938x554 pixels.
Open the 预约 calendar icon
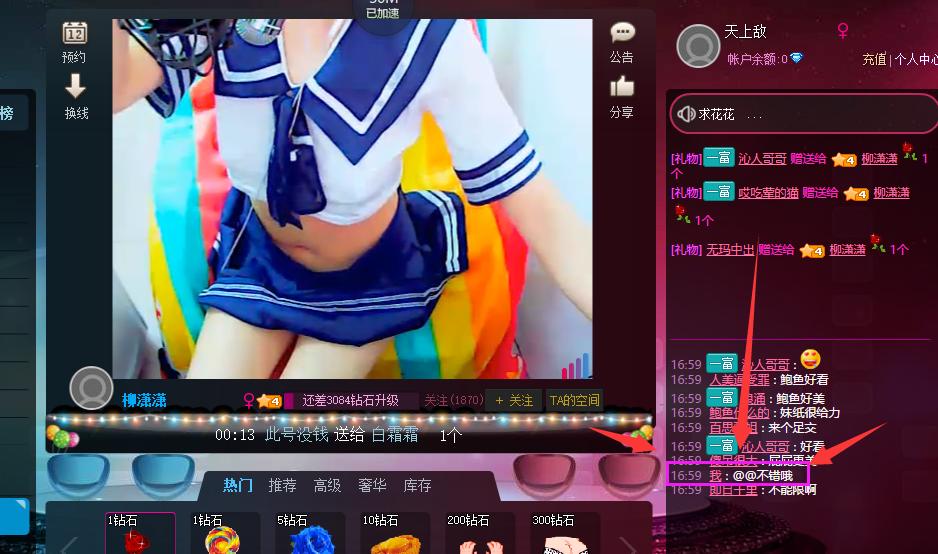[75, 33]
